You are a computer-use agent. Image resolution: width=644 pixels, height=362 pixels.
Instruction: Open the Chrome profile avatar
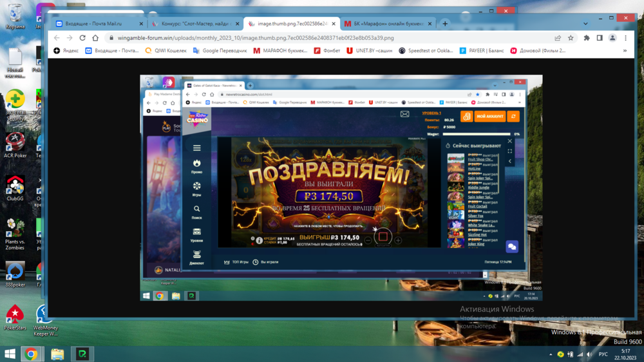[x=612, y=38]
